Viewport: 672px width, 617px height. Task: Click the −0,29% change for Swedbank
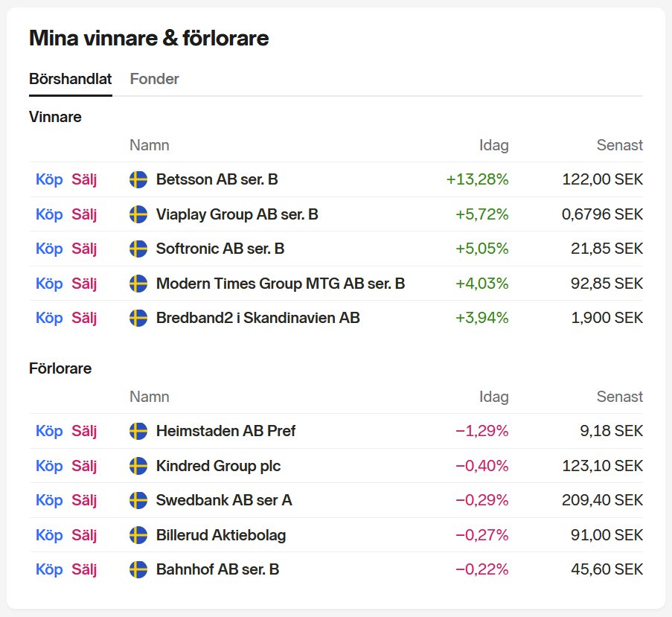coord(481,500)
